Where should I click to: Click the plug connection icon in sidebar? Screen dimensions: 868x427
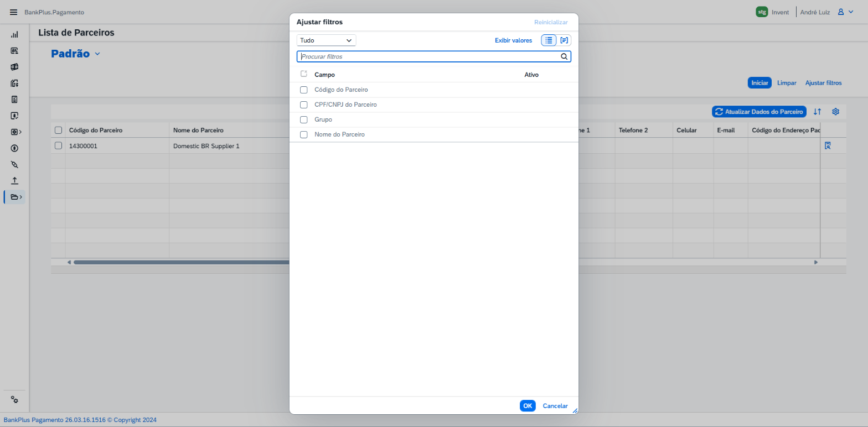(x=14, y=164)
